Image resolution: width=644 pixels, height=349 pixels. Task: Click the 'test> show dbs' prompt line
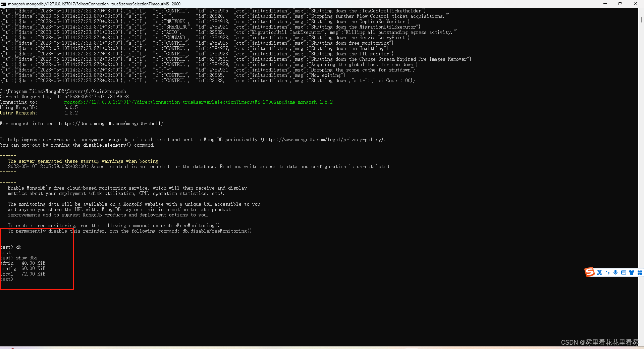(x=19, y=258)
